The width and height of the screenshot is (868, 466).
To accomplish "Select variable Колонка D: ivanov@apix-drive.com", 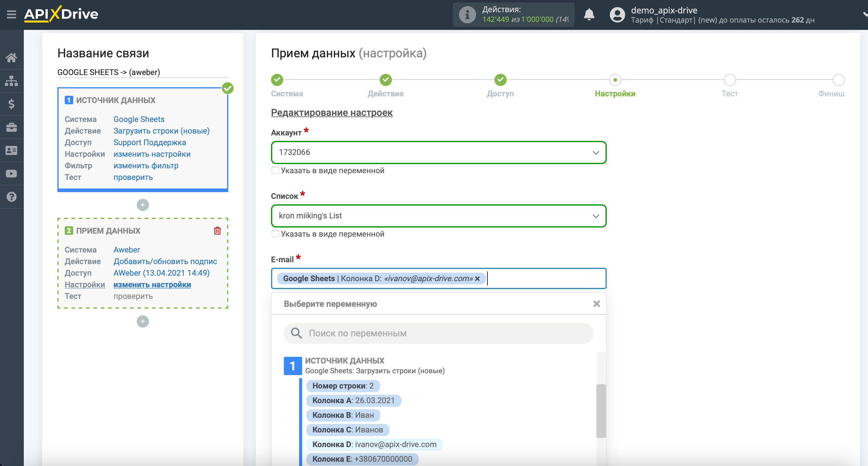I will click(374, 444).
